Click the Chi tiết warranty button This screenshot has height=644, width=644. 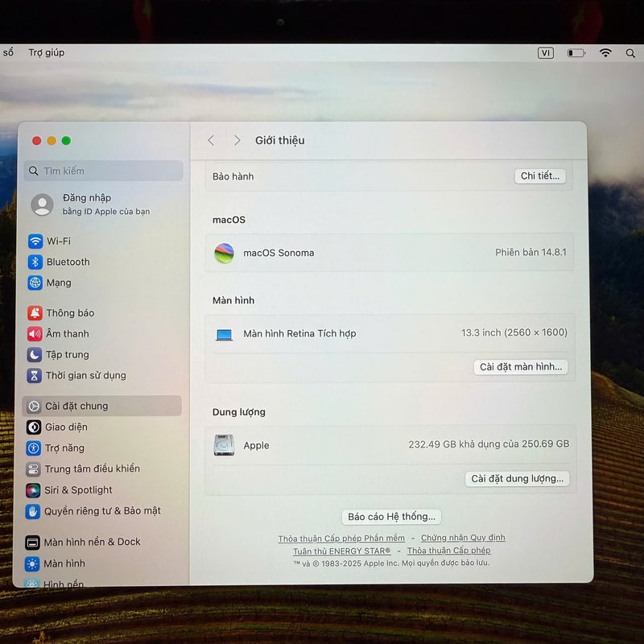(540, 176)
